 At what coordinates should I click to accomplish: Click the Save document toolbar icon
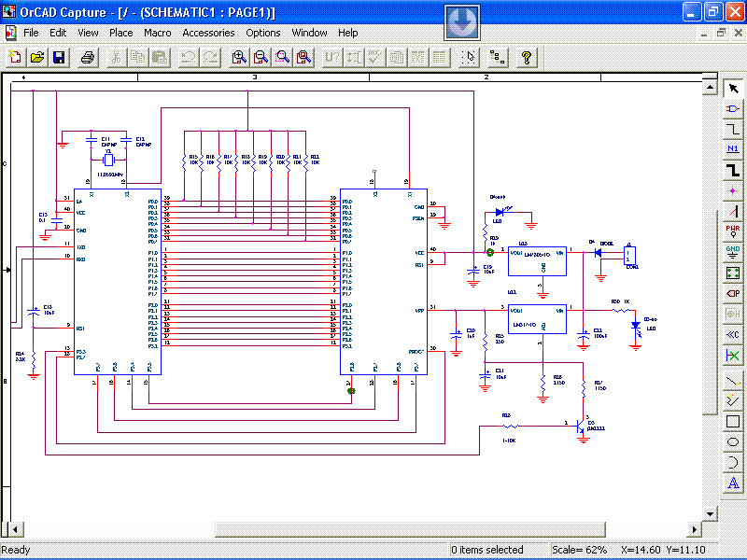pos(59,57)
